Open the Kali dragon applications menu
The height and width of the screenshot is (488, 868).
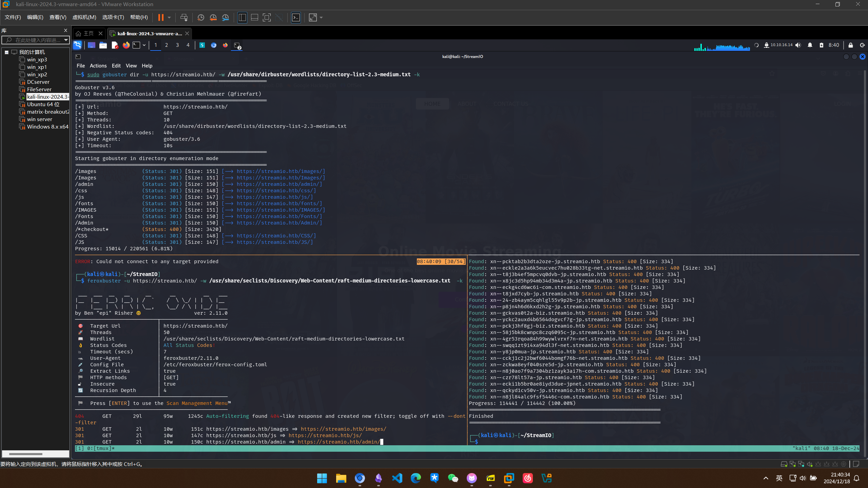[x=78, y=45]
